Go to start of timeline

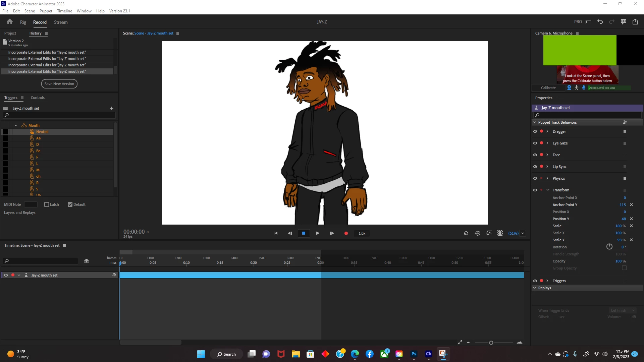tap(275, 233)
